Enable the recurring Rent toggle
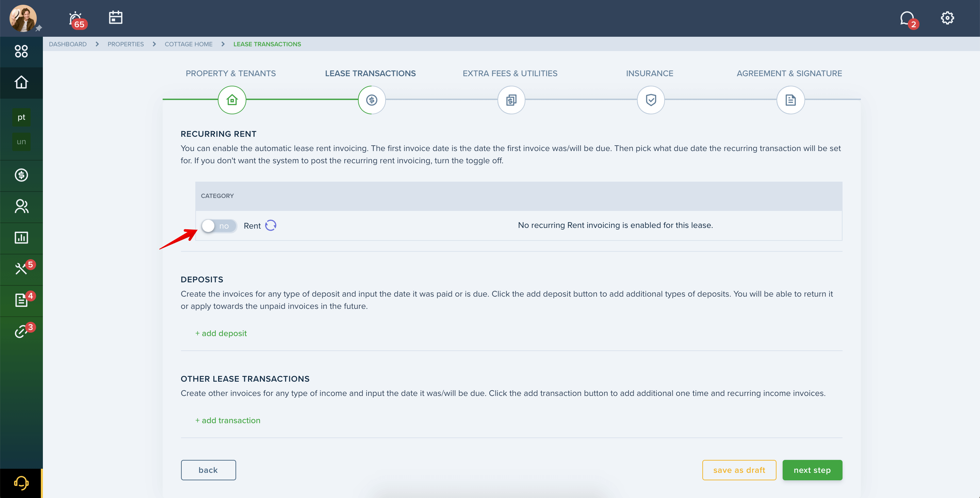 (219, 226)
